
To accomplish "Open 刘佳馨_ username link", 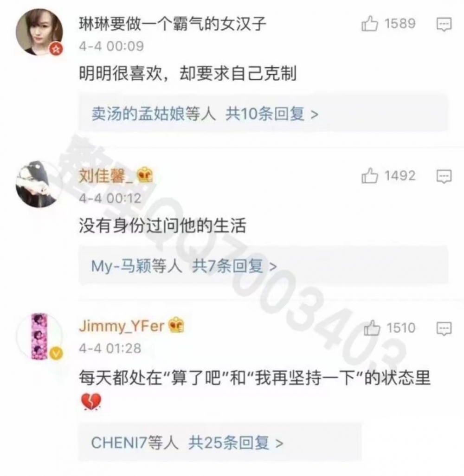I will coord(106,175).
